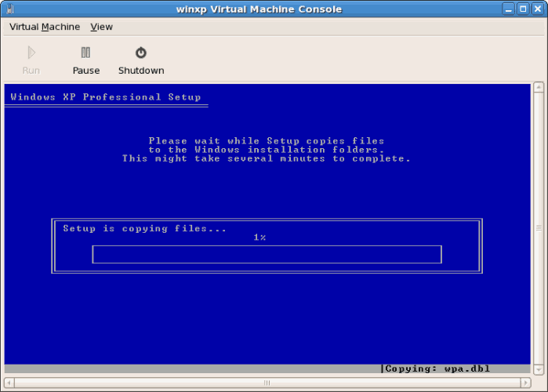Open the View menu

click(101, 27)
